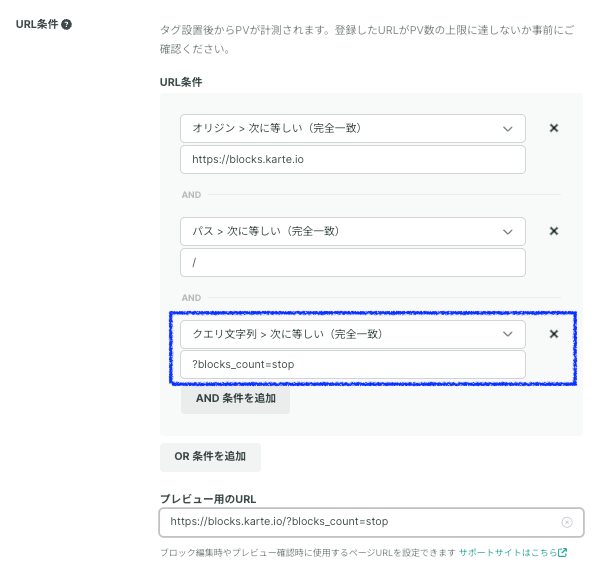Click the external link icon after サポートサイトはこちら
Viewport: 599px width, 564px height.
click(x=562, y=552)
